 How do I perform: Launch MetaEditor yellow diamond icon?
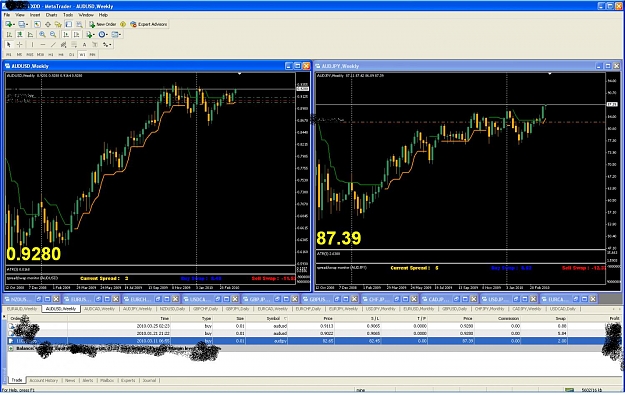pyautogui.click(x=123, y=24)
